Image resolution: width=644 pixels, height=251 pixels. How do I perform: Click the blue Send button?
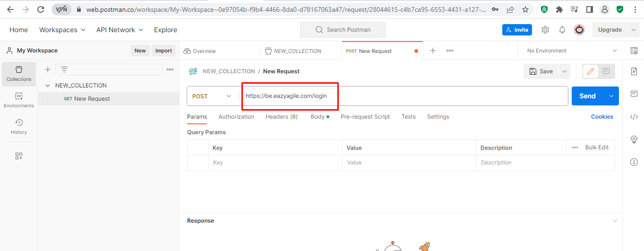[587, 96]
